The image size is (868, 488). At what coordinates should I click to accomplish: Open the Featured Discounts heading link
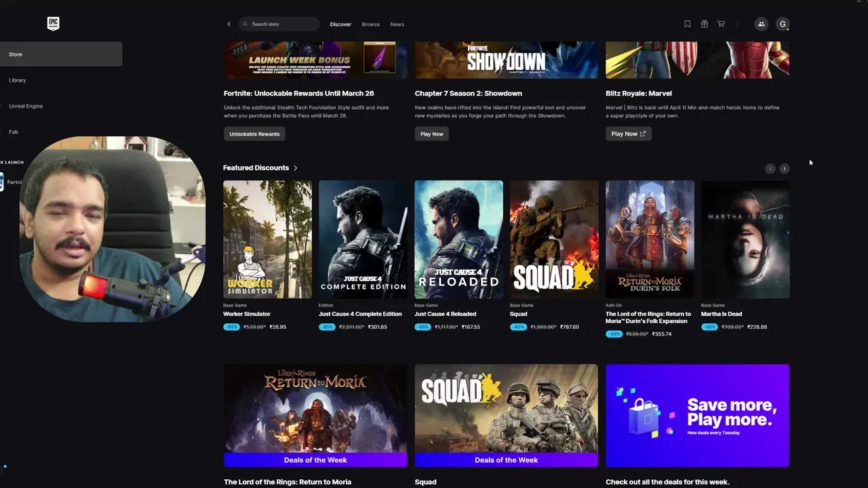pos(256,167)
